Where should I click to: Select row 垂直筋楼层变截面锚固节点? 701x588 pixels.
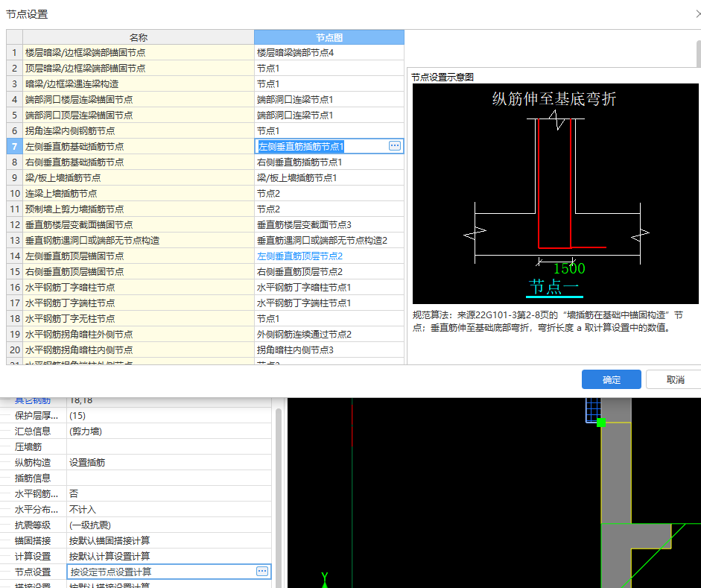click(x=138, y=225)
